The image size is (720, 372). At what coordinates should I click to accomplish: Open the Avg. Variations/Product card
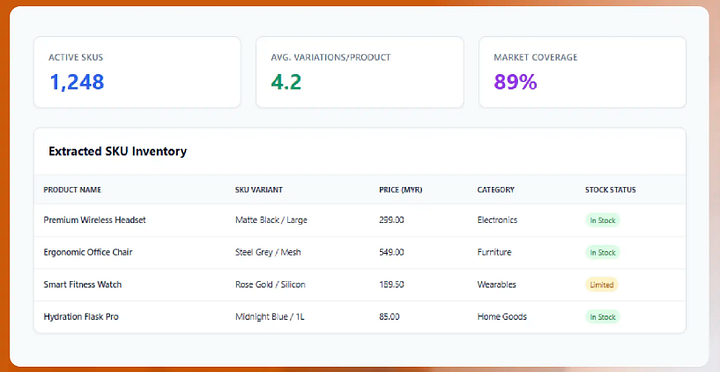tap(360, 72)
